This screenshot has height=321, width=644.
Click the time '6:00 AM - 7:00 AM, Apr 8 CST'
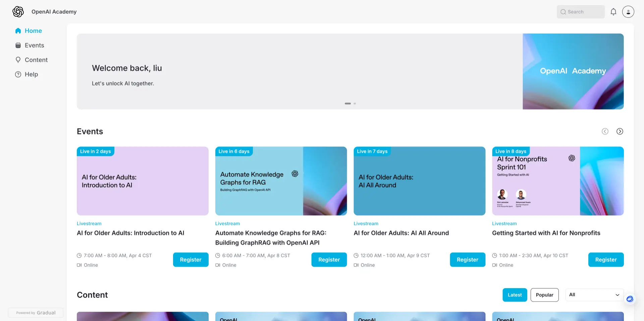pyautogui.click(x=256, y=256)
